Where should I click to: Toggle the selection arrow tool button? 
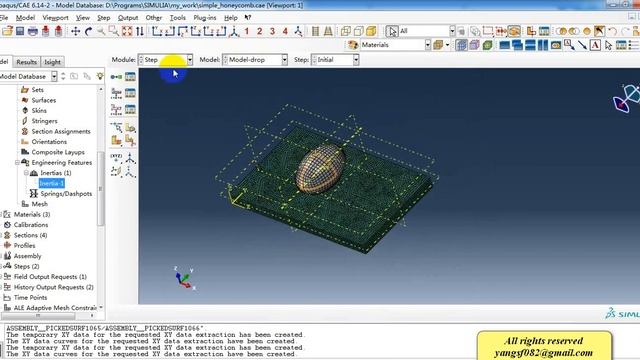(x=392, y=31)
